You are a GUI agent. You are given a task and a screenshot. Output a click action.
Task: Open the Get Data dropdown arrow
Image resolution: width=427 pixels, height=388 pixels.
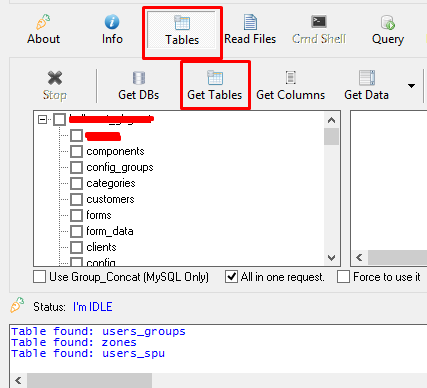pos(411,86)
